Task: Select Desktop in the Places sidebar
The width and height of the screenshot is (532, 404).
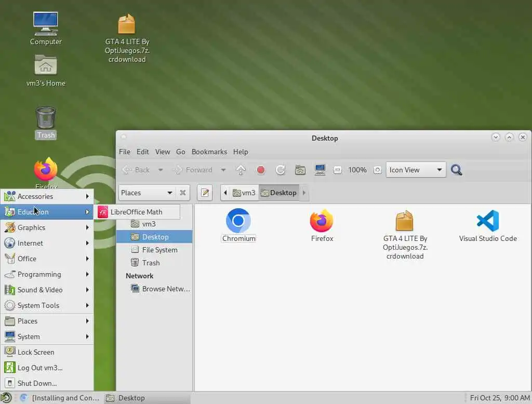Action: coord(154,237)
